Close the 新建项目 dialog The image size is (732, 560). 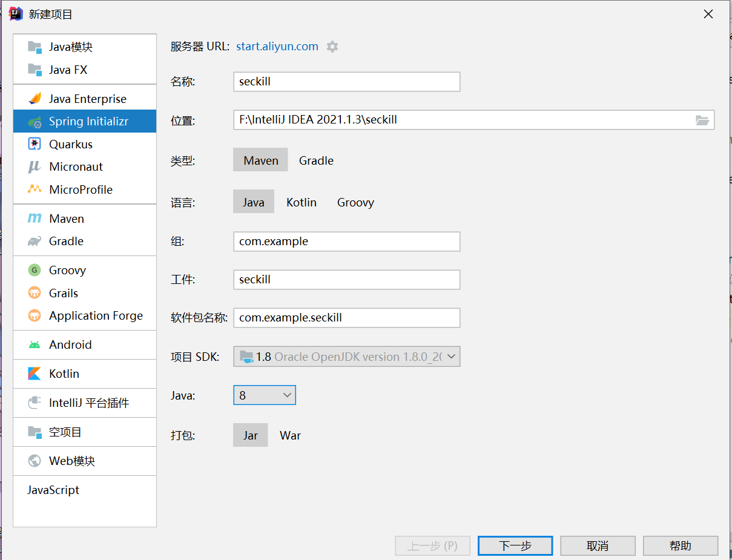(x=708, y=14)
